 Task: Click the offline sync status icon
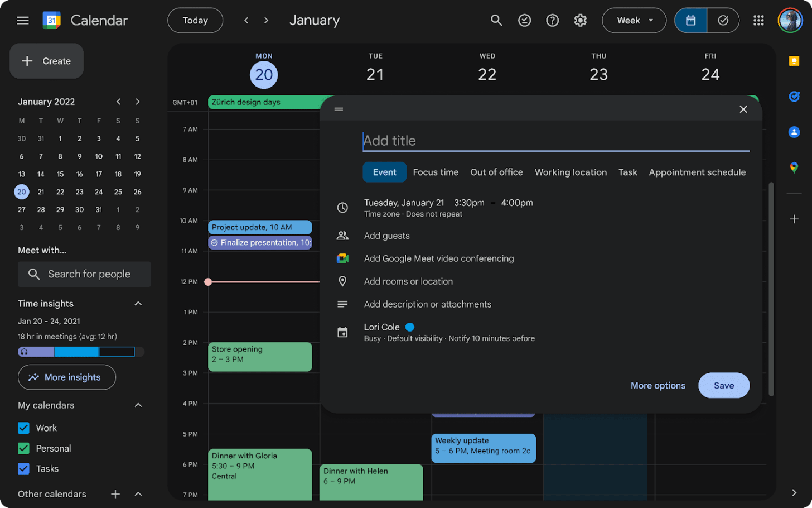(x=524, y=20)
